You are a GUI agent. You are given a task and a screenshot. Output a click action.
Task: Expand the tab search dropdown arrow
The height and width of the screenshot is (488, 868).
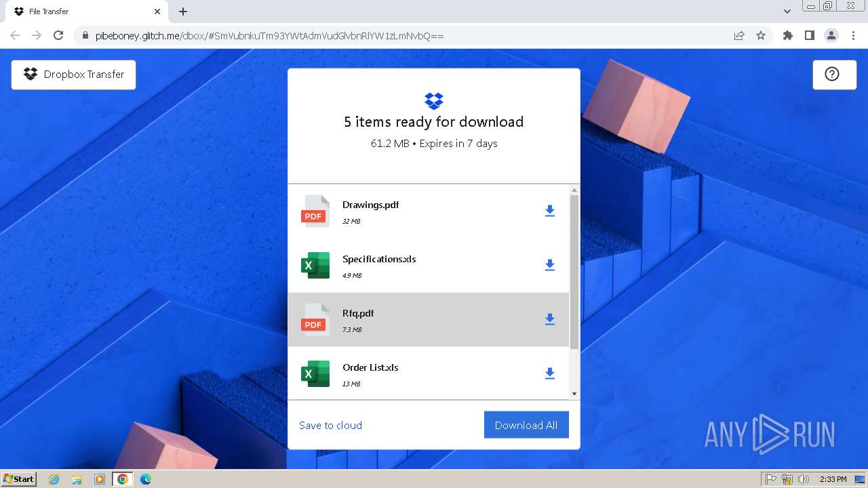click(787, 12)
